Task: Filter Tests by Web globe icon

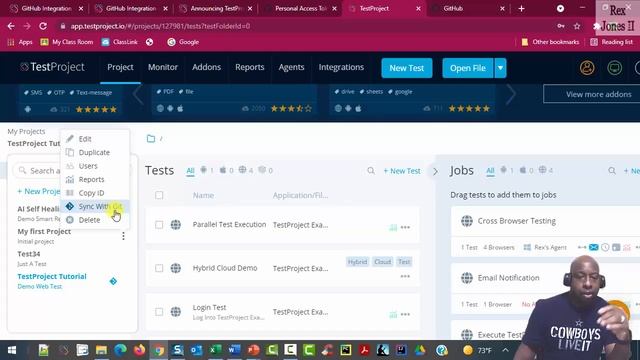Action: point(242,170)
